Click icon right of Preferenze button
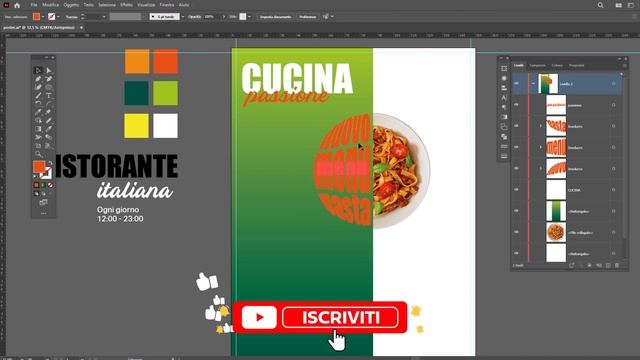The image size is (640, 360). click(x=326, y=17)
